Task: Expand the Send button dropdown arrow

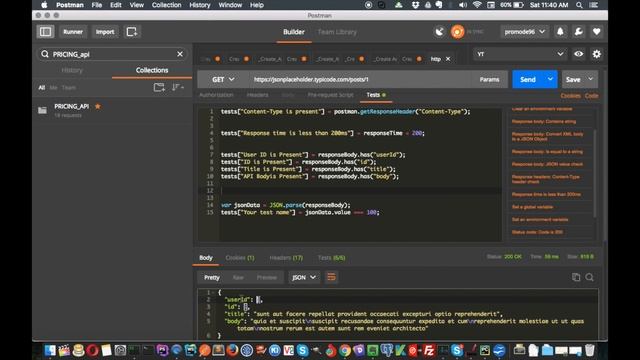Action: (550, 79)
